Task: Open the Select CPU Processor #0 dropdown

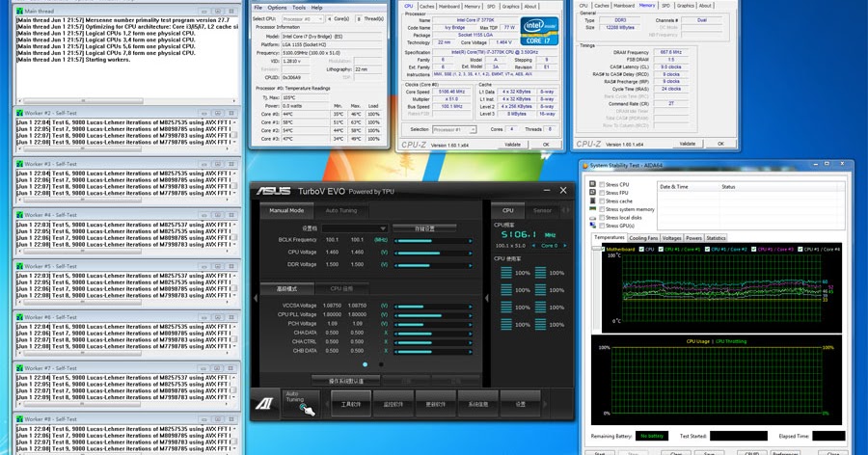Action: point(302,18)
